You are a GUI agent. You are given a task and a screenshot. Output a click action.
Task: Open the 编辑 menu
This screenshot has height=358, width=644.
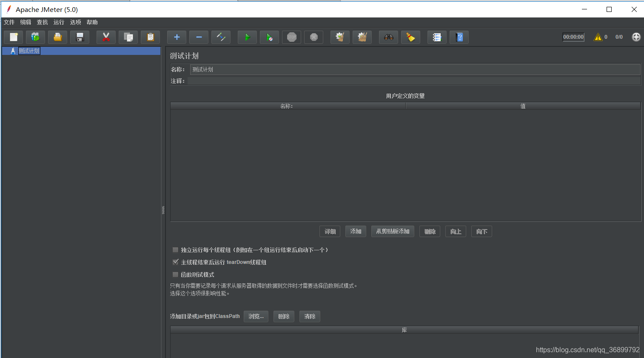pyautogui.click(x=26, y=22)
